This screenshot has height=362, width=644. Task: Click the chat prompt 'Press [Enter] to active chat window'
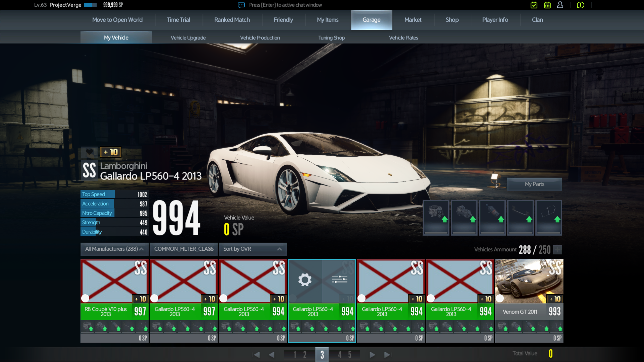pos(286,5)
